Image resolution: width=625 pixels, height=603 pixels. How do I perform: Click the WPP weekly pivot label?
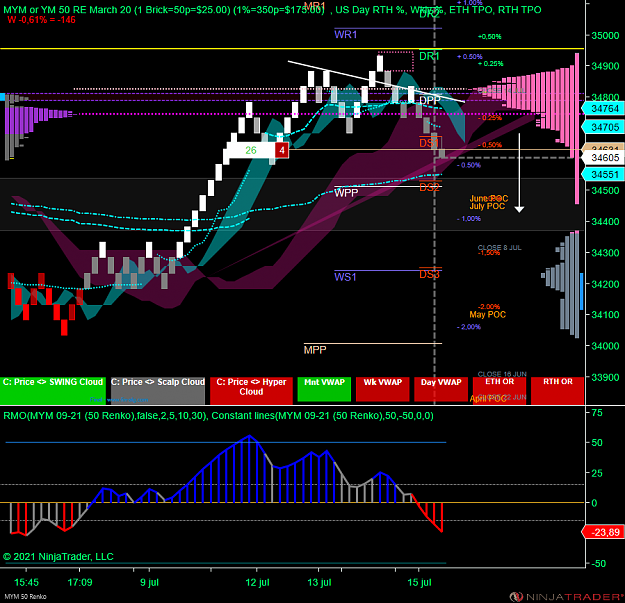coord(346,193)
